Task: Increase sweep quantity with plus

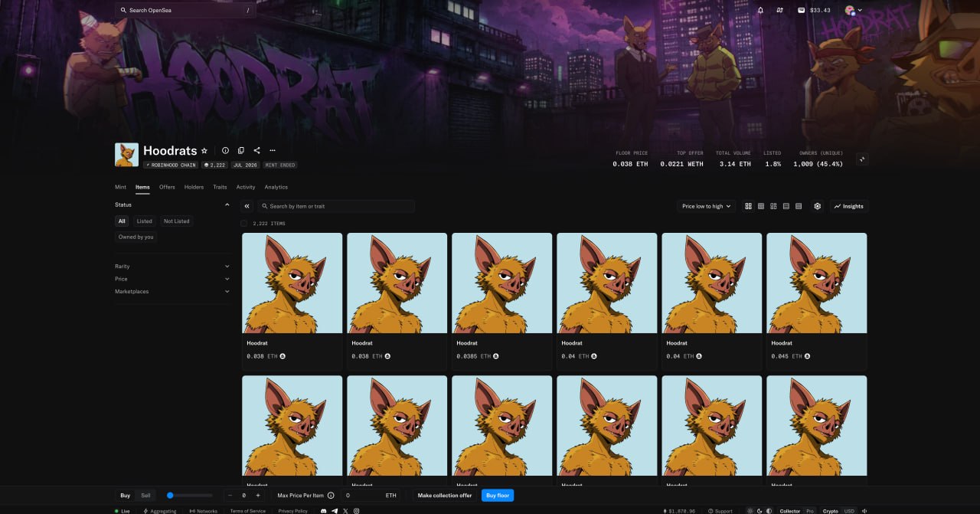Action: [x=257, y=496]
